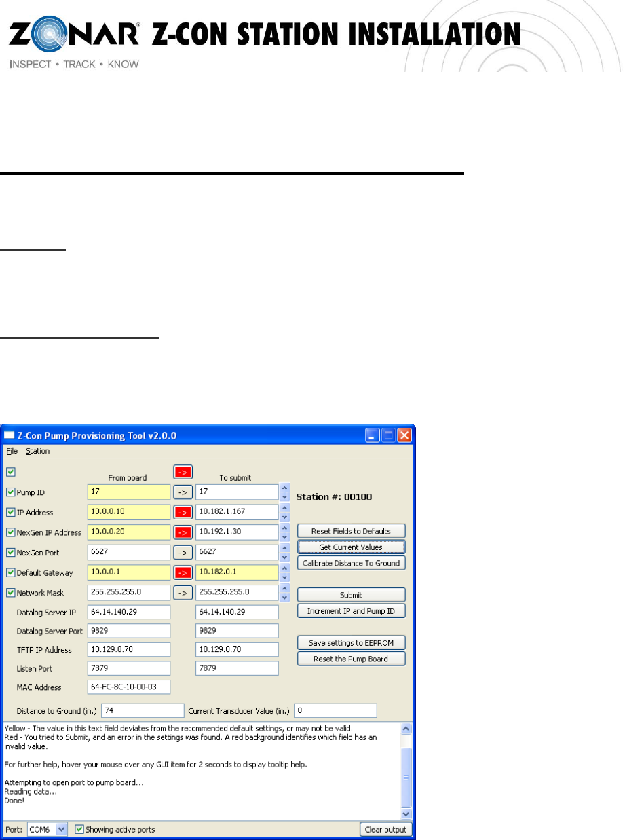Click red arrow for NexGen IP Address
Image resolution: width=625 pixels, height=840 pixels.
coord(183,532)
